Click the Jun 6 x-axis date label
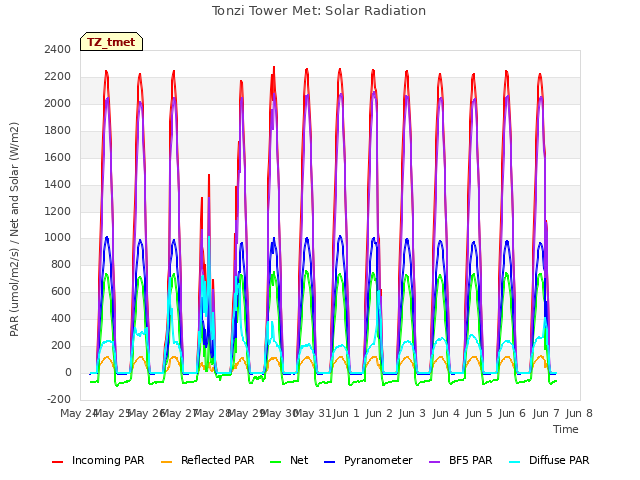 (512, 414)
